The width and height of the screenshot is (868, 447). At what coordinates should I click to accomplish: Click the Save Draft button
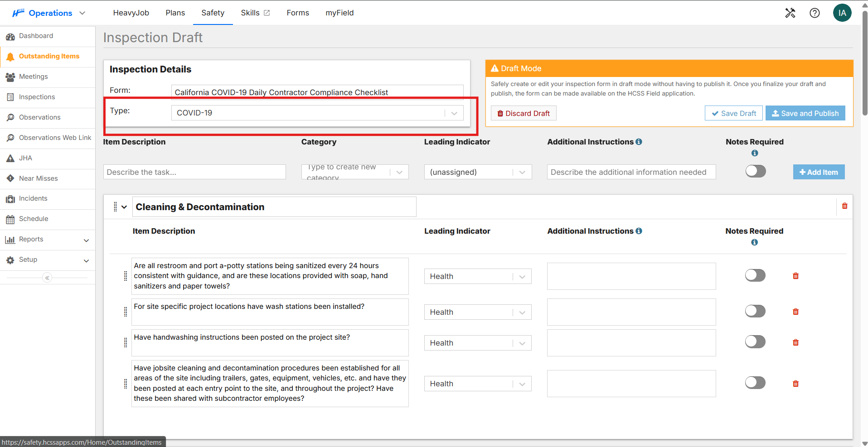pyautogui.click(x=734, y=113)
